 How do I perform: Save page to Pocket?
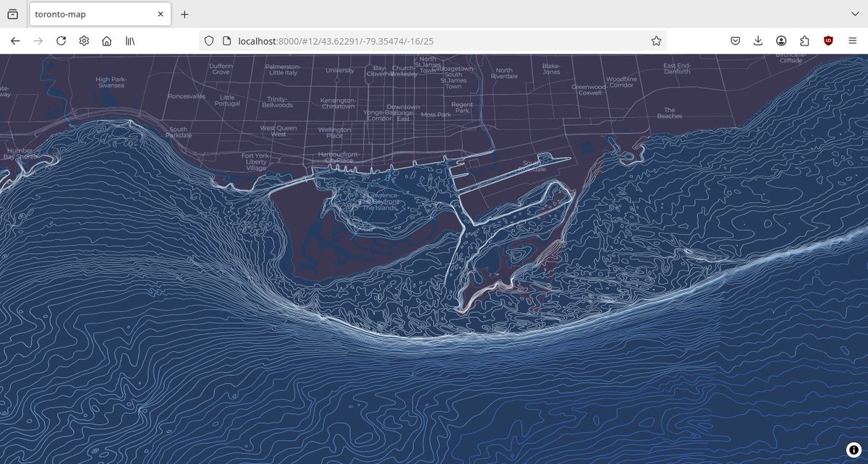click(733, 40)
